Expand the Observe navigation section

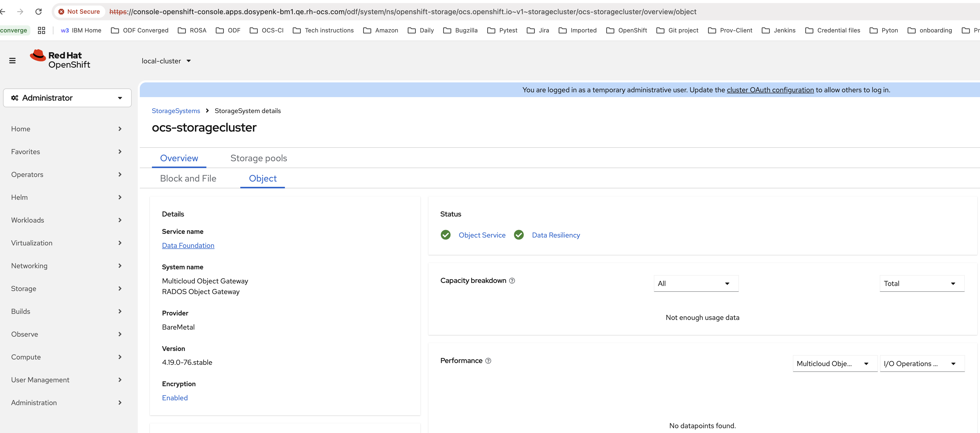[67, 334]
